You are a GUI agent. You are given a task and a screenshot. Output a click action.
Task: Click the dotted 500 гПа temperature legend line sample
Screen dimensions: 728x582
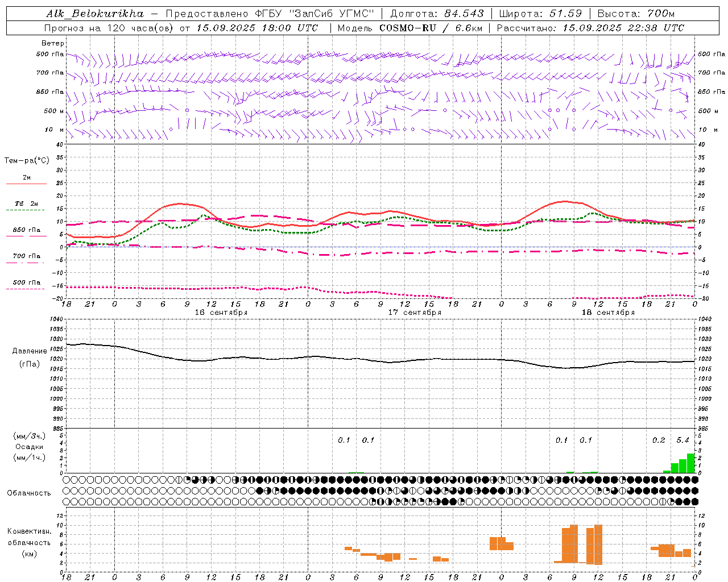coord(26,289)
